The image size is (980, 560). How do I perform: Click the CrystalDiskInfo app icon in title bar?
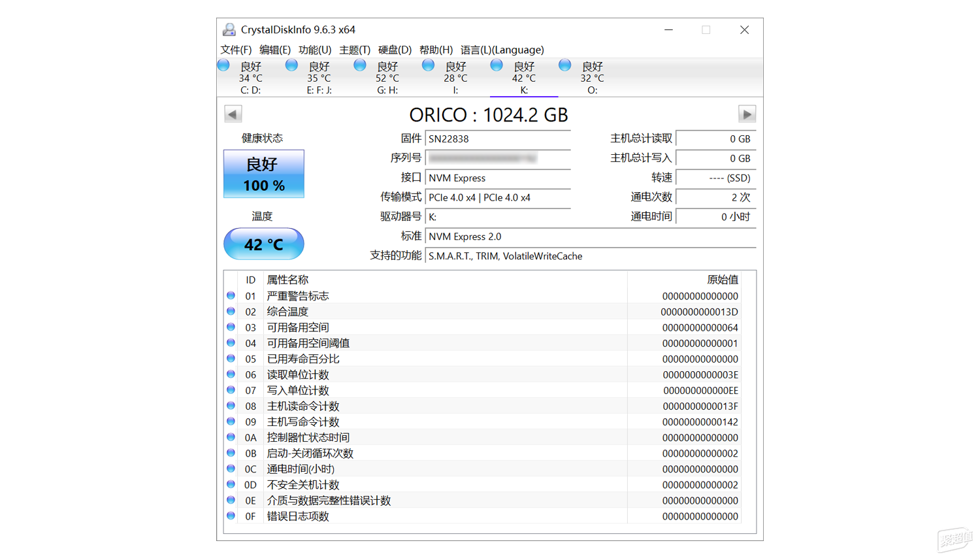pos(229,29)
